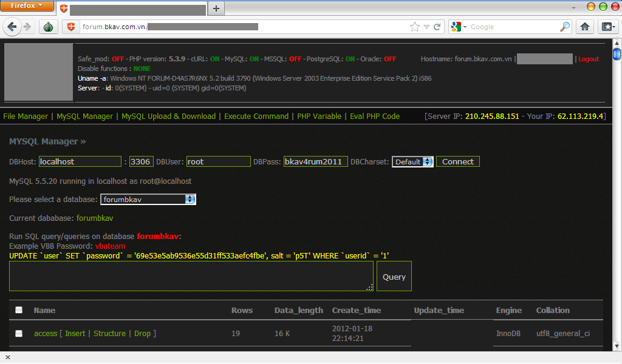Click the example UPDATE user query text
This screenshot has width=622, height=364.
[x=199, y=256]
